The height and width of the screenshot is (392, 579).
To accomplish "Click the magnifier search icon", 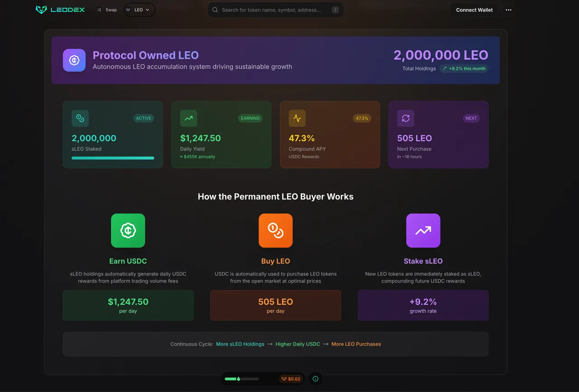I will 215,10.
